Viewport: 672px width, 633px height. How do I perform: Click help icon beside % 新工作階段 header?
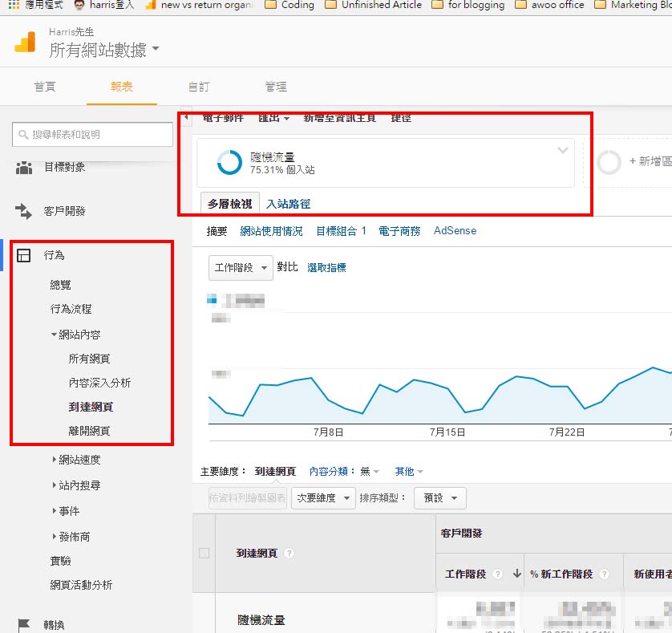[x=604, y=574]
